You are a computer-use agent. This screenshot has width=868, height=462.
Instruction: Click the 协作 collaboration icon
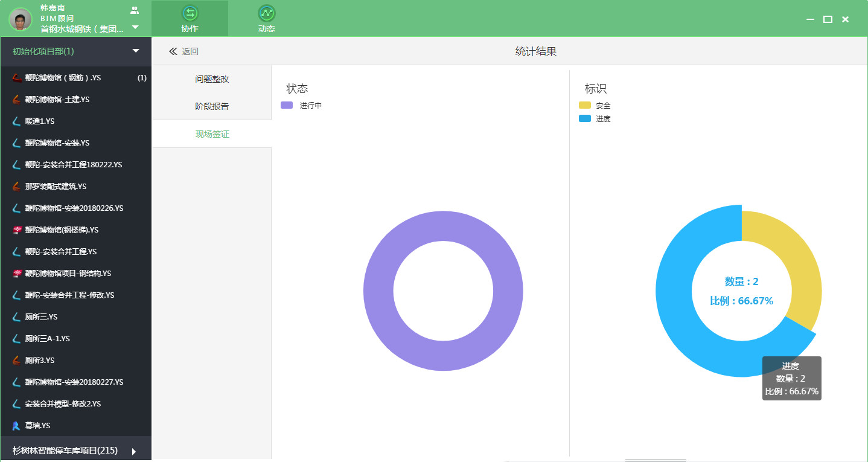pyautogui.click(x=190, y=13)
